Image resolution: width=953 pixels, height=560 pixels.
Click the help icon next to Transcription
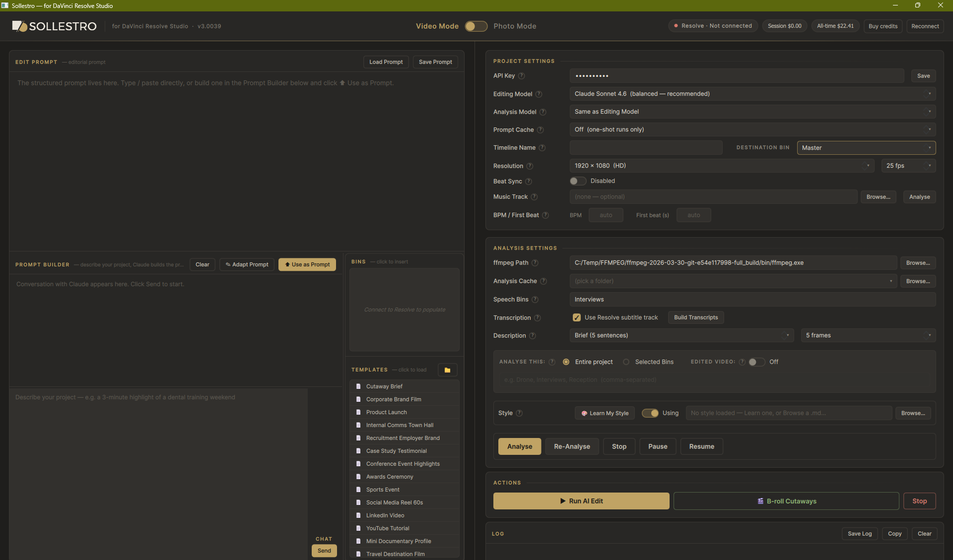point(538,318)
